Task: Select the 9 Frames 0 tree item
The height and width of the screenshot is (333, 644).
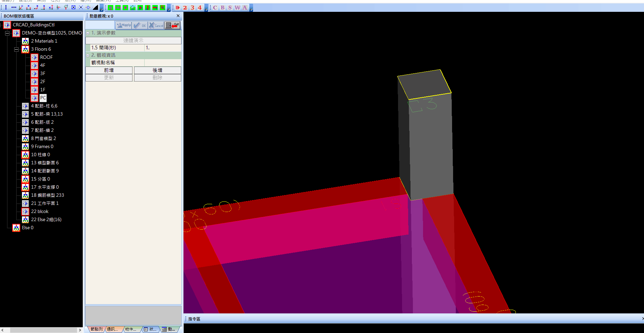Action: [x=42, y=147]
